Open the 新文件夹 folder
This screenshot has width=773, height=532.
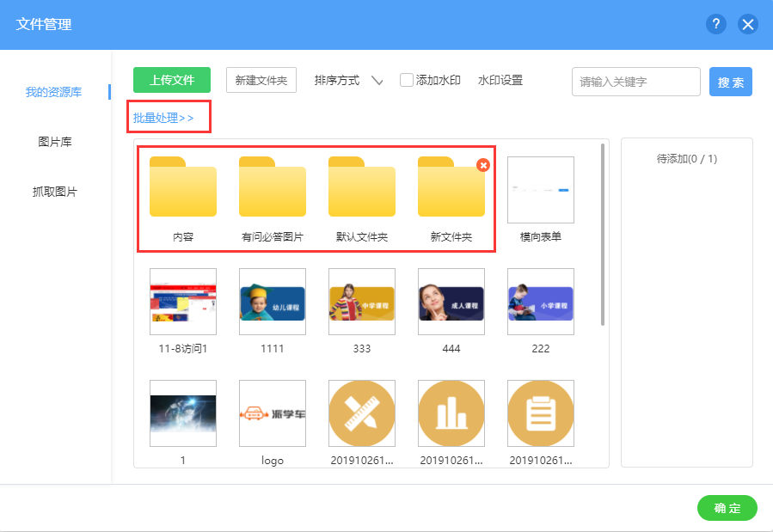pos(451,187)
